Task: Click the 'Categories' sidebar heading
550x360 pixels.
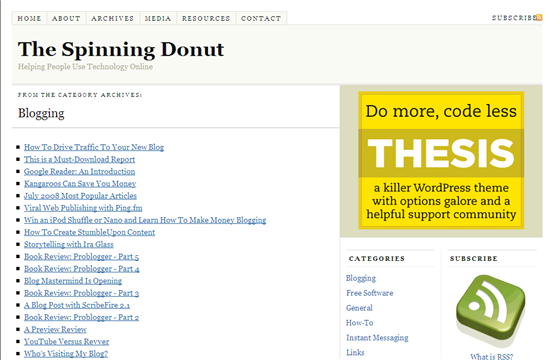Action: [377, 259]
